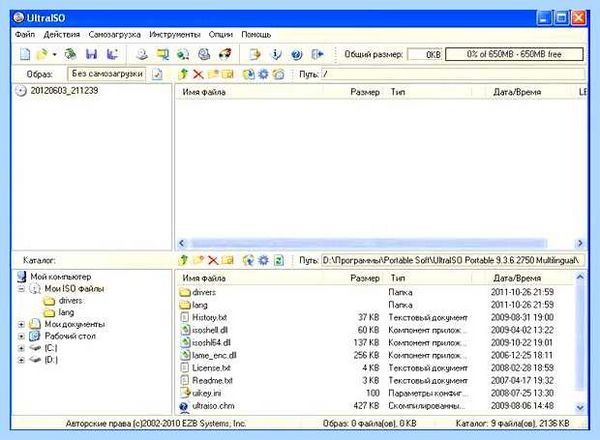This screenshot has height=440, width=600.
Task: Select the License.txt file
Action: [x=211, y=368]
